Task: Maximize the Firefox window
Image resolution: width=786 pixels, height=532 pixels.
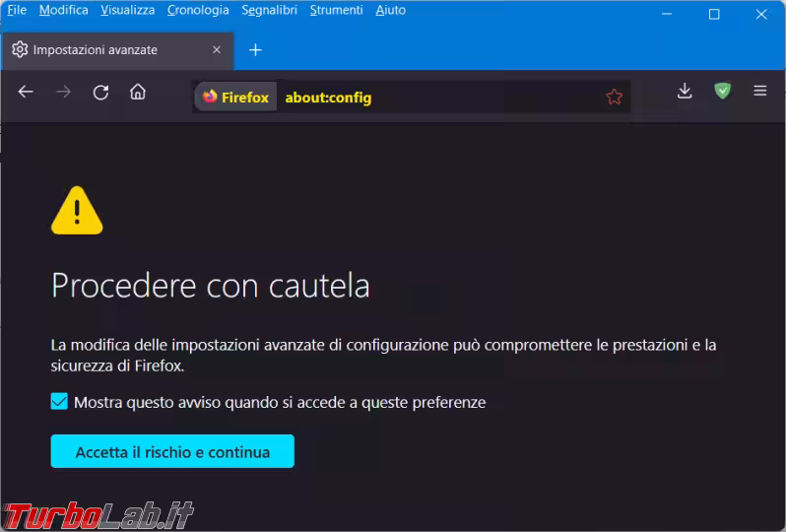Action: [x=714, y=14]
